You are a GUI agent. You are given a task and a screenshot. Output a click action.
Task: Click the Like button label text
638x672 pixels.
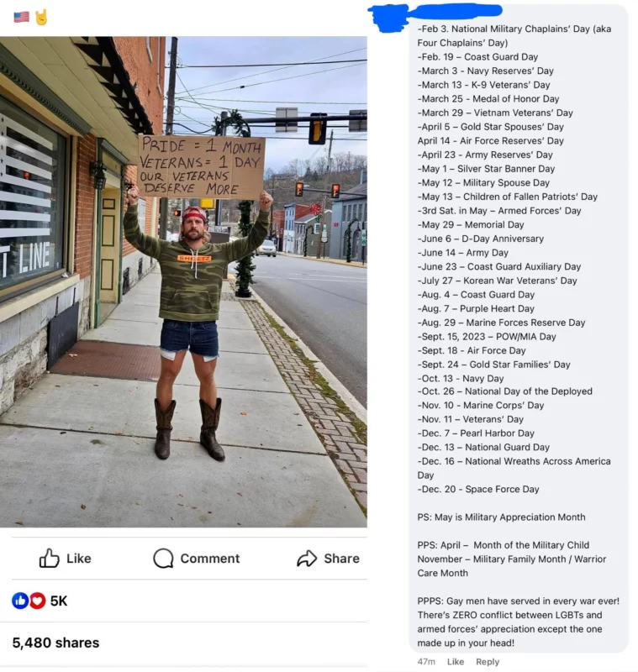79,559
